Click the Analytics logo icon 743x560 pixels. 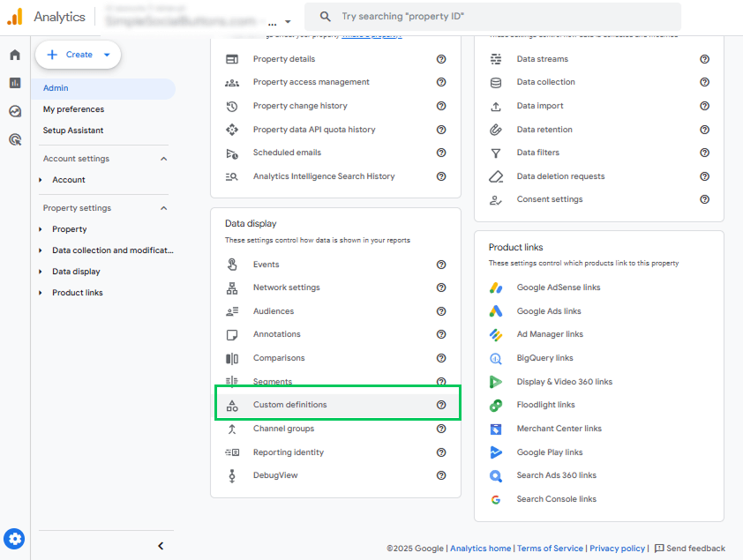pos(15,17)
